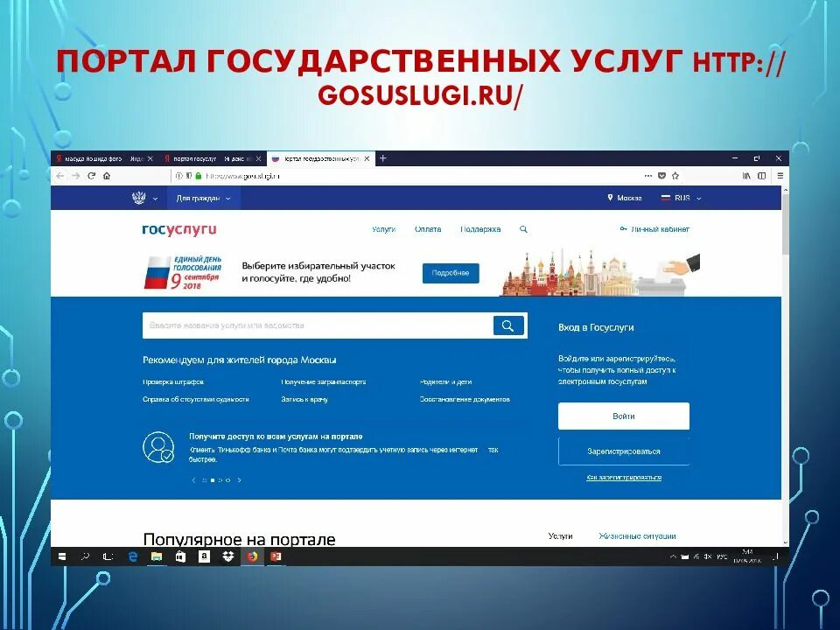Open the Firefox hamburger menu
This screenshot has height=630, width=840.
780,176
